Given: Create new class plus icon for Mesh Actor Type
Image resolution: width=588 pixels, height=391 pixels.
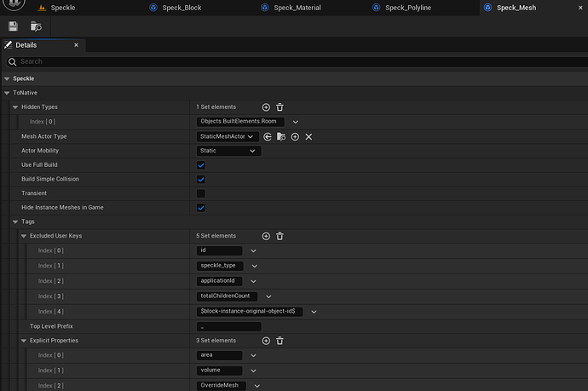Looking at the screenshot, I should [295, 137].
